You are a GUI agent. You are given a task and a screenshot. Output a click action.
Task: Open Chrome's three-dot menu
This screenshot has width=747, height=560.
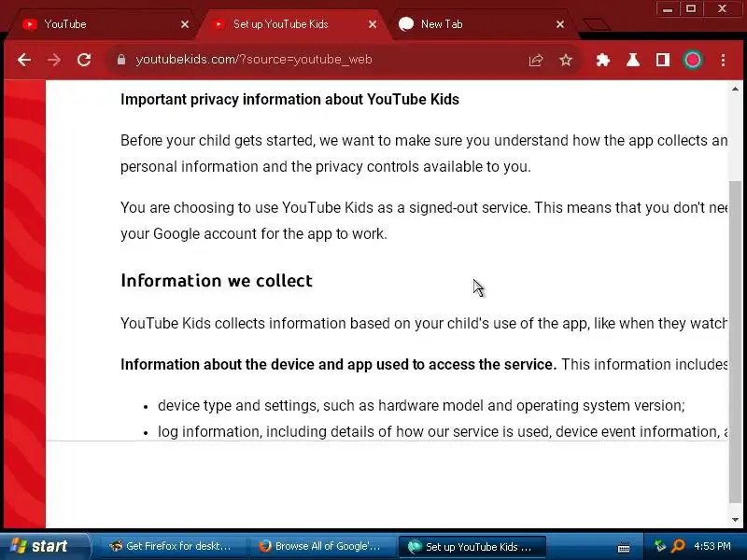click(723, 60)
